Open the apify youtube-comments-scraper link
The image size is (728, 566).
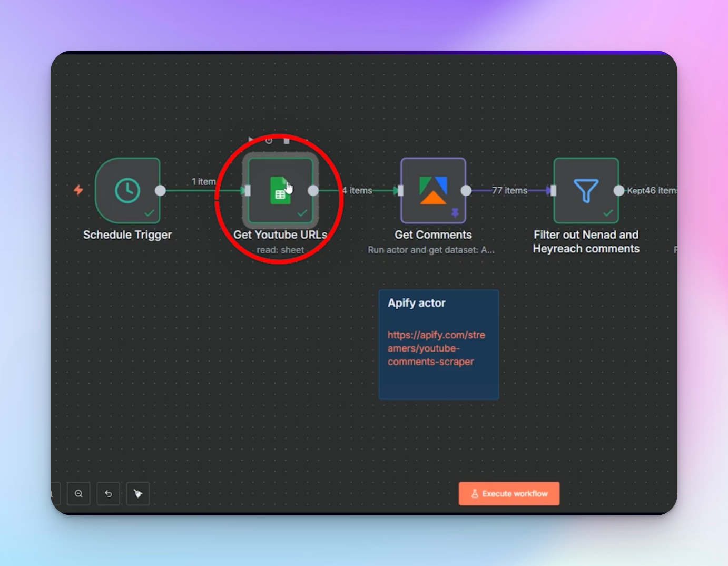[436, 348]
